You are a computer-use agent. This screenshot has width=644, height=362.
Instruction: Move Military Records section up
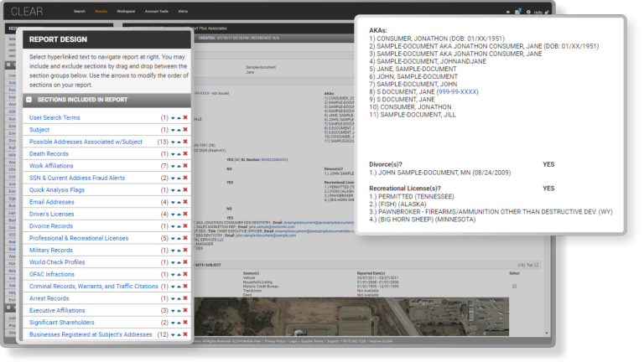pyautogui.click(x=179, y=251)
